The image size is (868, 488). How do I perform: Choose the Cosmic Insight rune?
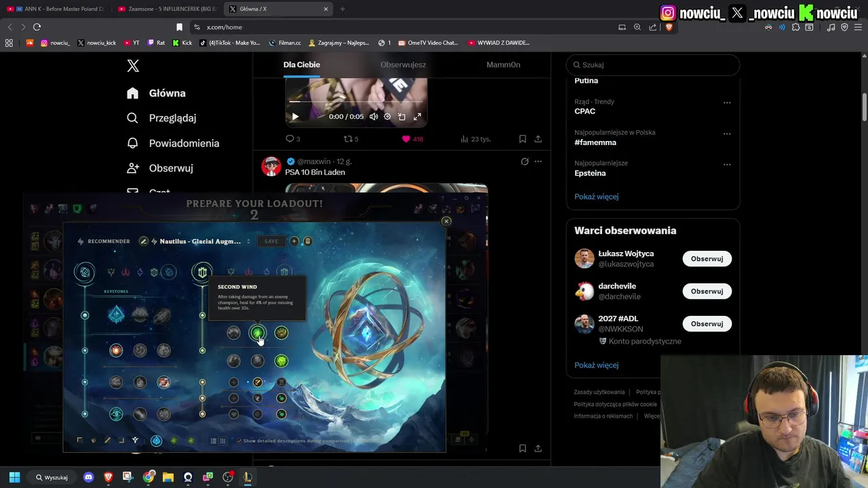(x=116, y=414)
